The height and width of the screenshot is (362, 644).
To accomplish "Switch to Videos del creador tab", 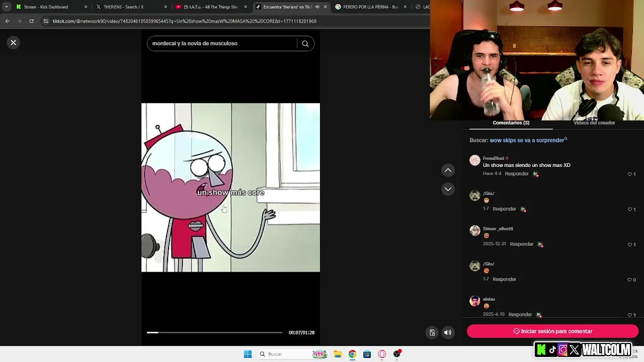I will coord(594,123).
